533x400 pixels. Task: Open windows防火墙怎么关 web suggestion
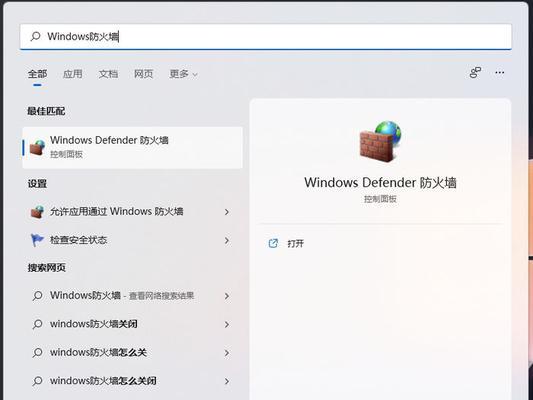(133, 352)
